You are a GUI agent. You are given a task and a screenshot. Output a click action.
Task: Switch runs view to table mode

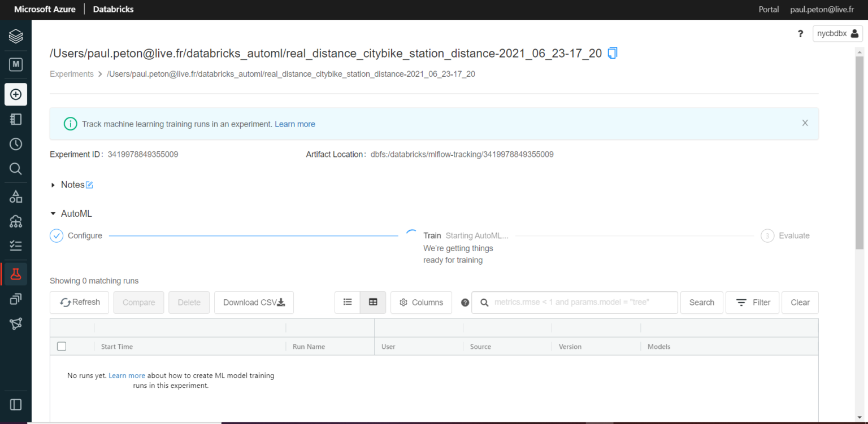372,302
